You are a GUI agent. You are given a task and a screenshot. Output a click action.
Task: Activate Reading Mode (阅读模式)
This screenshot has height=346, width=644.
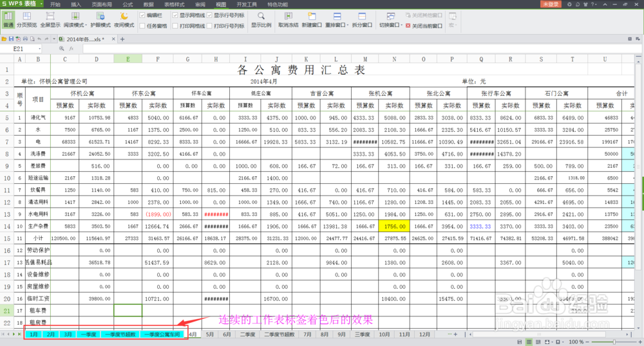click(74, 20)
